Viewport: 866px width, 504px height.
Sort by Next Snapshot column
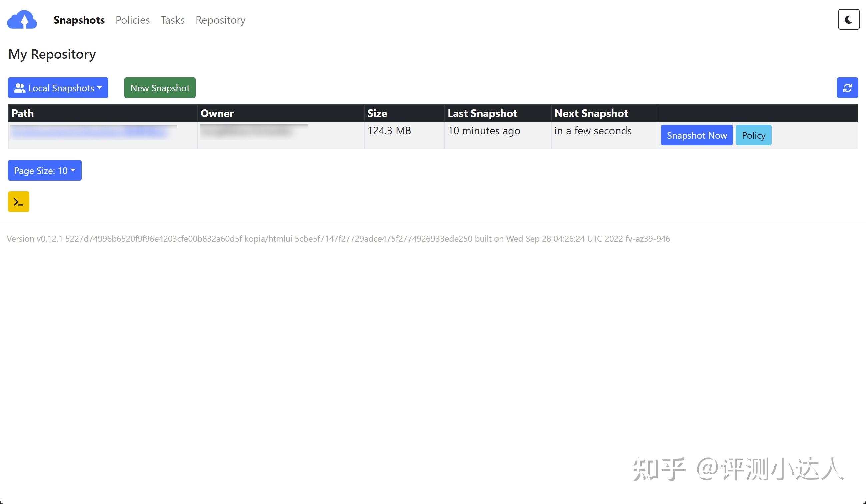coord(591,113)
